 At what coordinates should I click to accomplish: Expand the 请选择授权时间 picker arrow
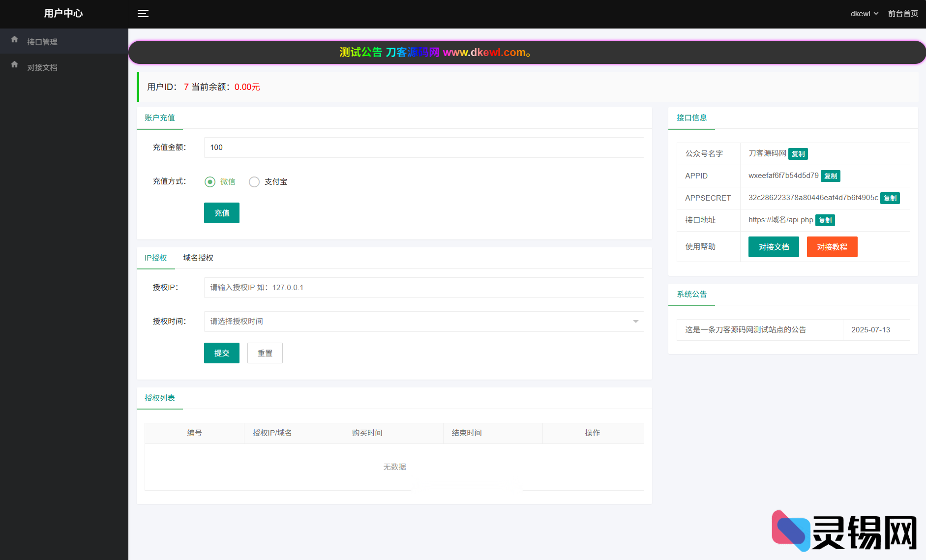pos(635,321)
